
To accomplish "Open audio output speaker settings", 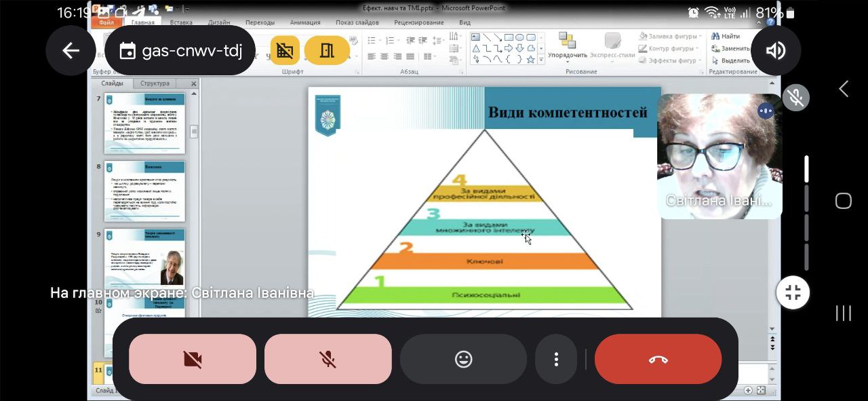I will (776, 51).
